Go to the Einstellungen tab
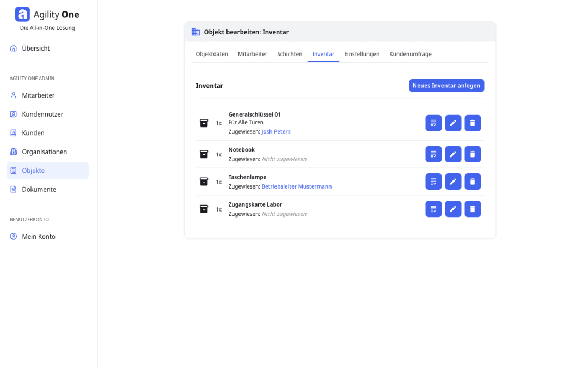The height and width of the screenshot is (368, 588). click(362, 54)
